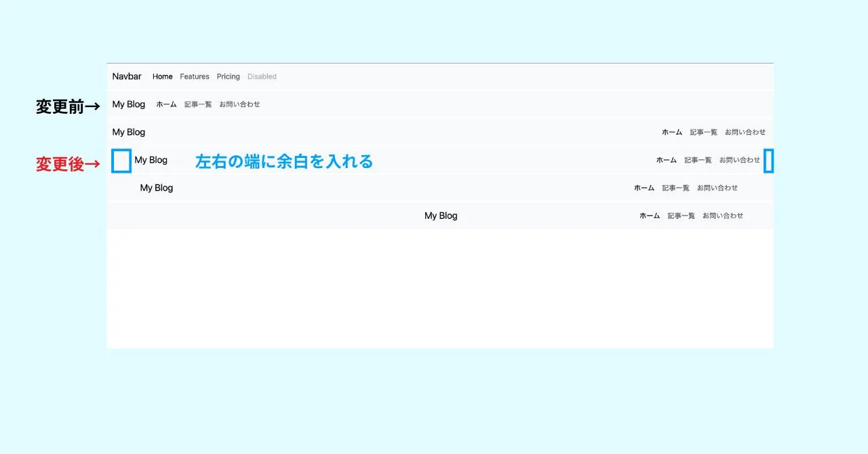This screenshot has width=868, height=454.
Task: Select the Home link in the English navbar
Action: click(162, 77)
